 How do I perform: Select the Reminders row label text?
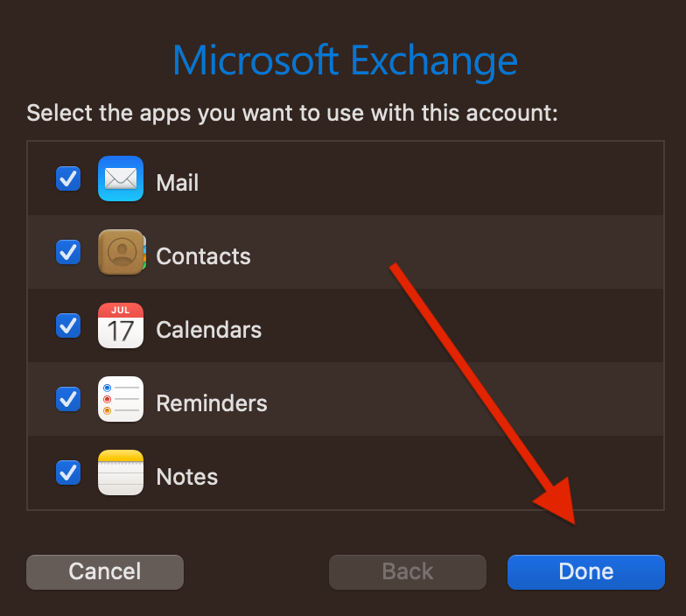pos(212,402)
